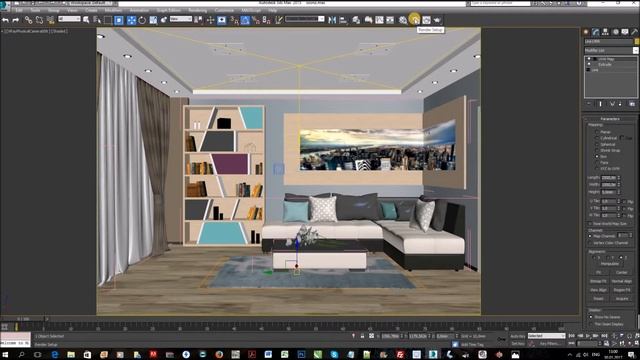Switch to the Utilities command panel tab
This screenshot has height=360, width=640.
(x=635, y=32)
